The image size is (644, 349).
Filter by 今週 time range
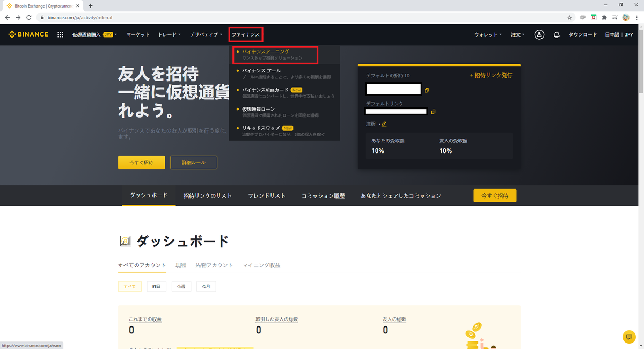pyautogui.click(x=181, y=287)
